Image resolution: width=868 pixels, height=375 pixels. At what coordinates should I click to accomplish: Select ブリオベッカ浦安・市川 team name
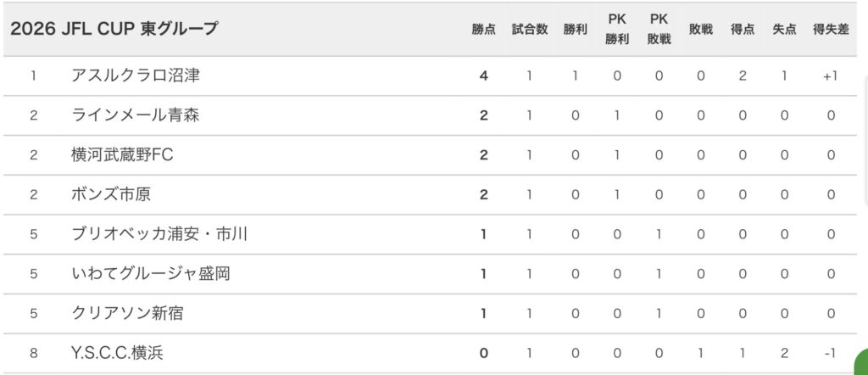click(159, 234)
